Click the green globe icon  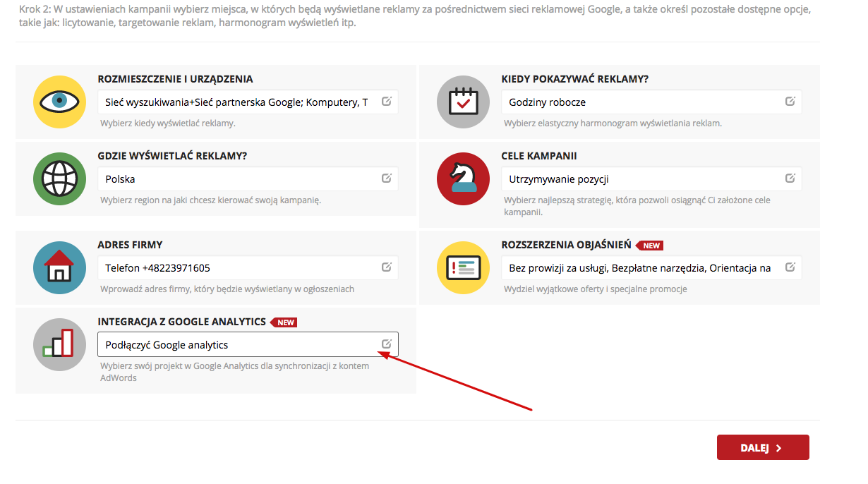(59, 179)
